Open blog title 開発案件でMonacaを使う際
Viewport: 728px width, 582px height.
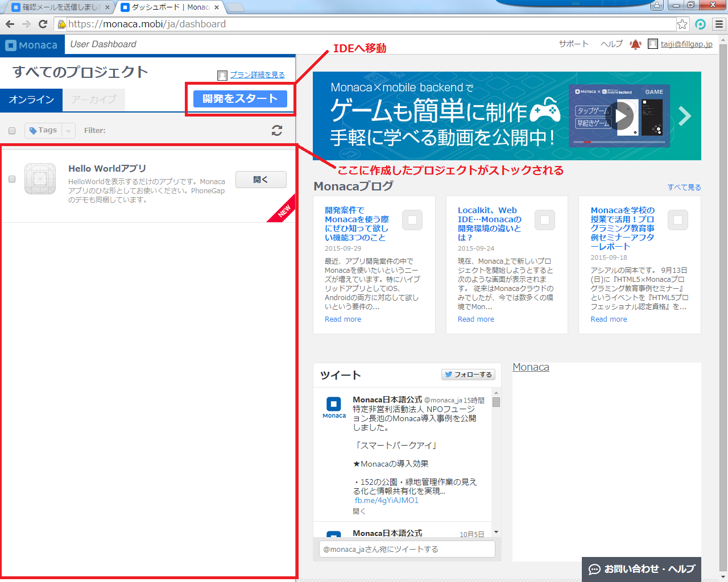point(357,224)
